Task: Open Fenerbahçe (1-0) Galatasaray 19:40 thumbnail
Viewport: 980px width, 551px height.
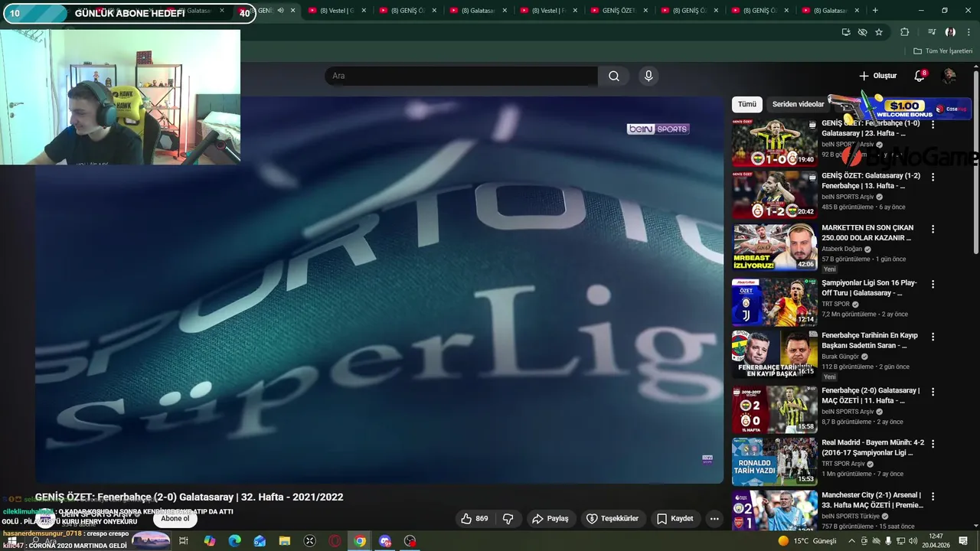Action: click(774, 142)
